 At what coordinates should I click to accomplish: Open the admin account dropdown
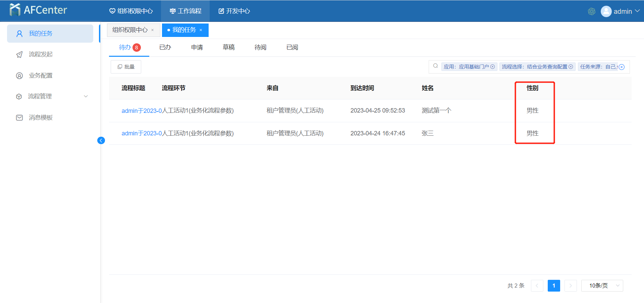pos(637,11)
